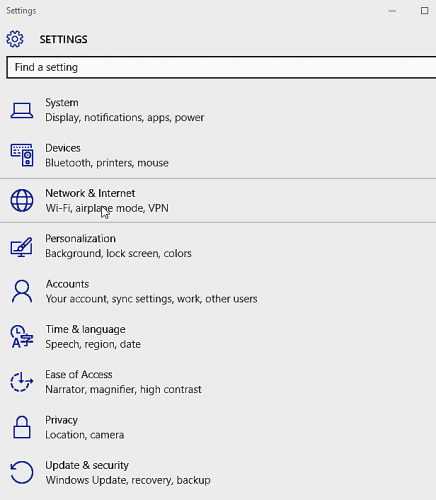Maximize the Settings window

424,11
